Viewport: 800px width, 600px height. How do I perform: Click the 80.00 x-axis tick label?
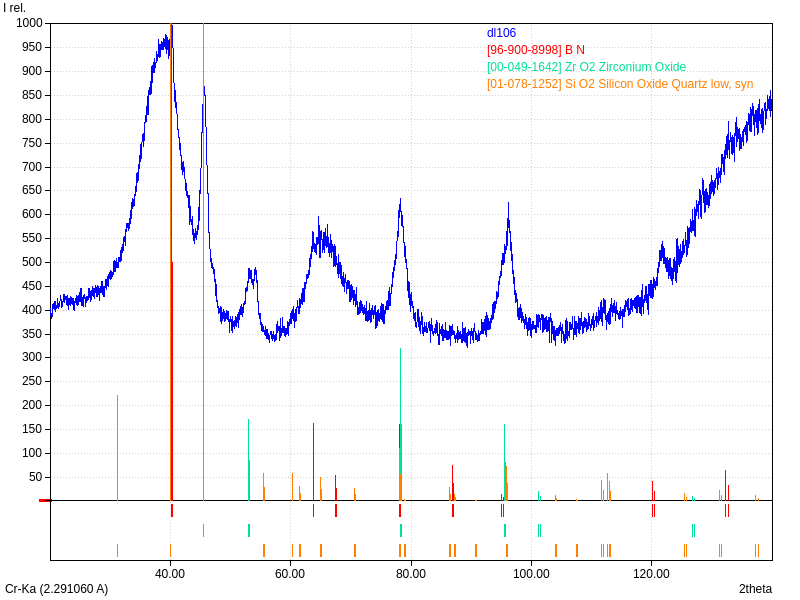point(411,573)
